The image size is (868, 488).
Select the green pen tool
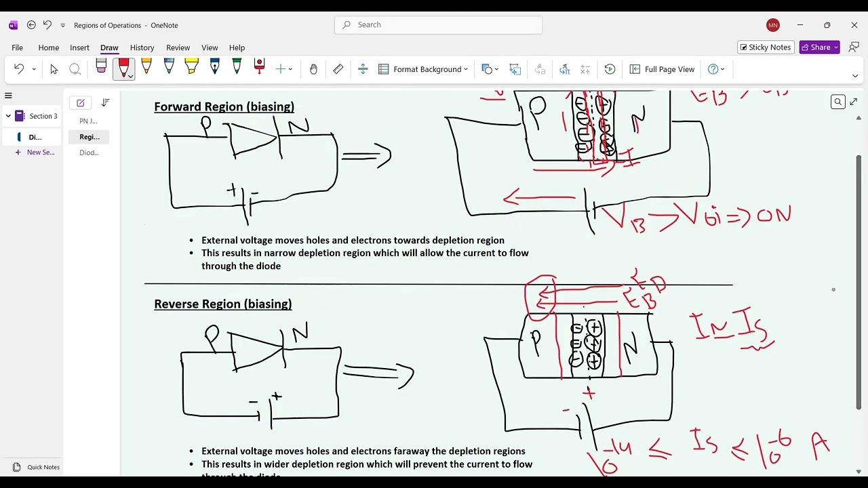tap(237, 66)
